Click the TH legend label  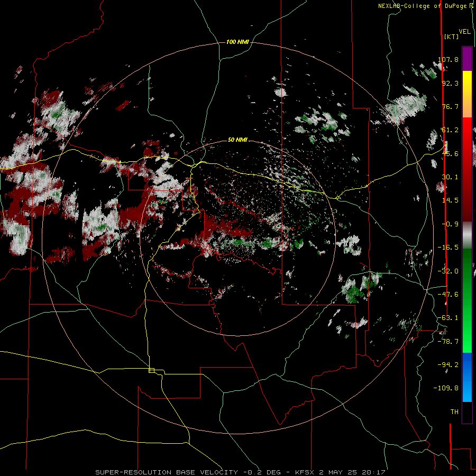[x=454, y=412]
